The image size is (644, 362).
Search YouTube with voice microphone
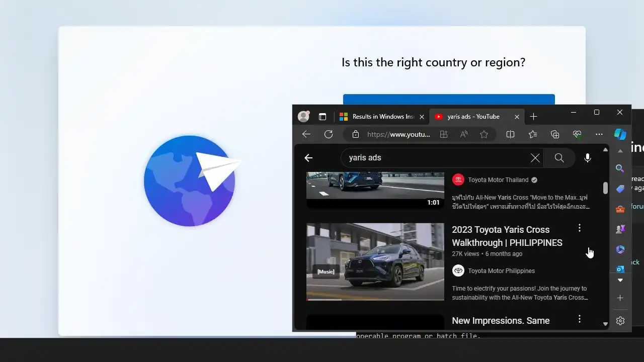point(588,158)
